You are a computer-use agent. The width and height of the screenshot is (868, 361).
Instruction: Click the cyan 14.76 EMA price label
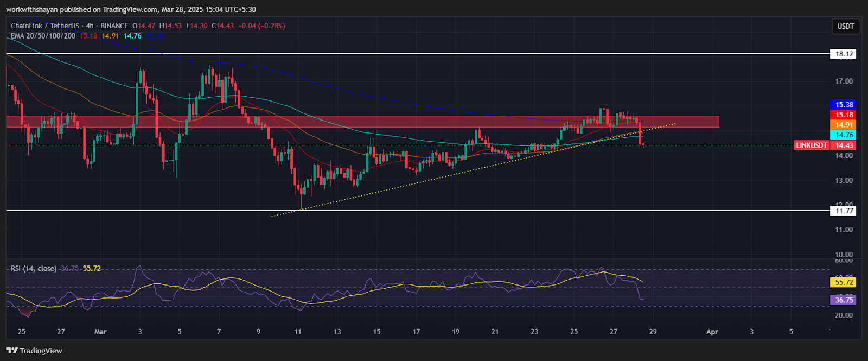[844, 135]
